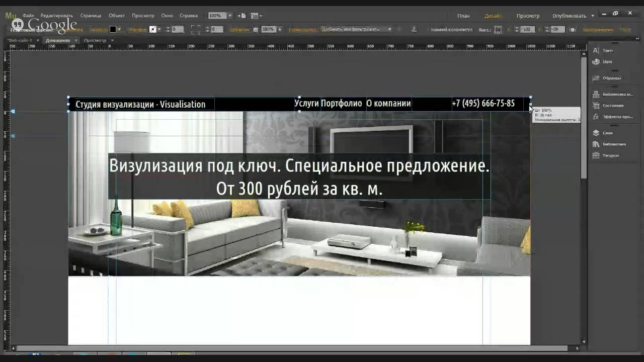Image resolution: width=644 pixels, height=362 pixels.
Task: Click the О компании menu item on canvas
Action: coord(388,103)
